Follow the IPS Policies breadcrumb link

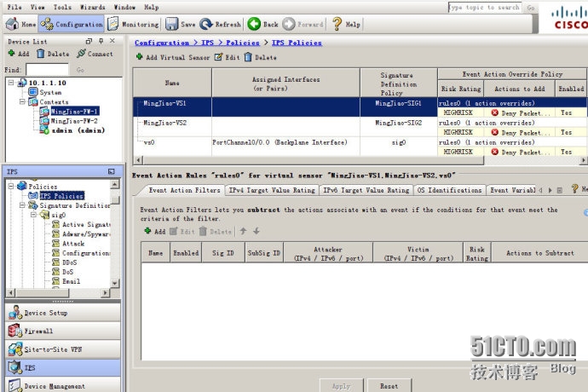coord(297,43)
